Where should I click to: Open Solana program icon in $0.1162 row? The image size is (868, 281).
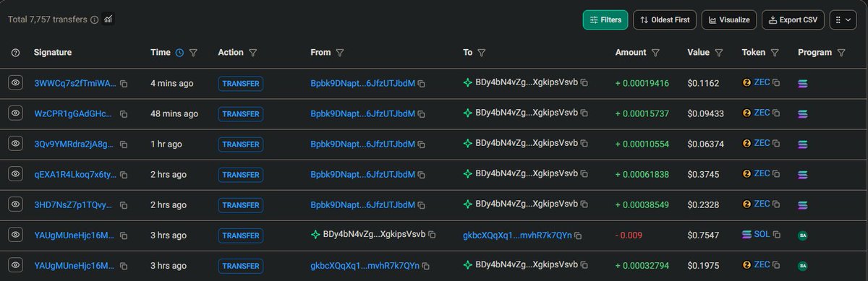pos(802,85)
